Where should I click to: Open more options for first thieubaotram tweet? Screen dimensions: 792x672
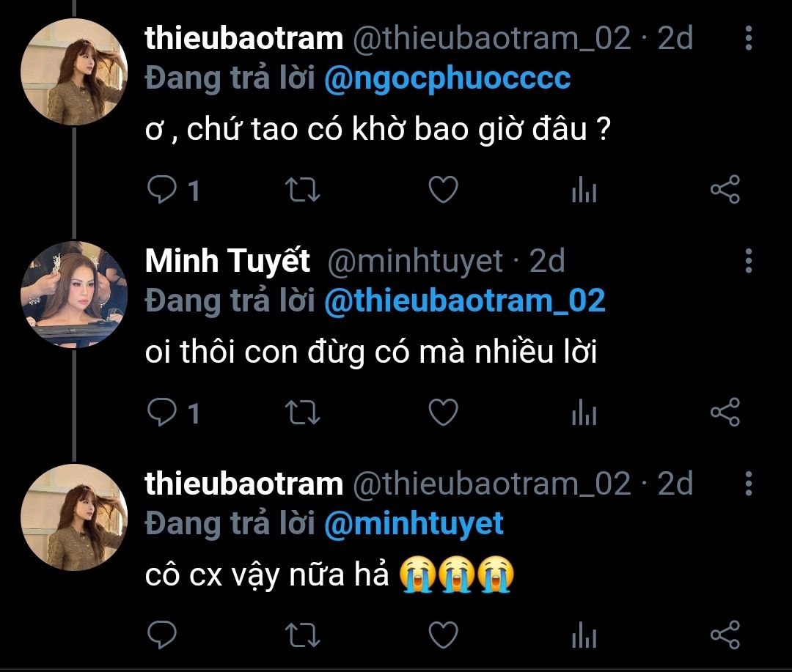pos(748,37)
